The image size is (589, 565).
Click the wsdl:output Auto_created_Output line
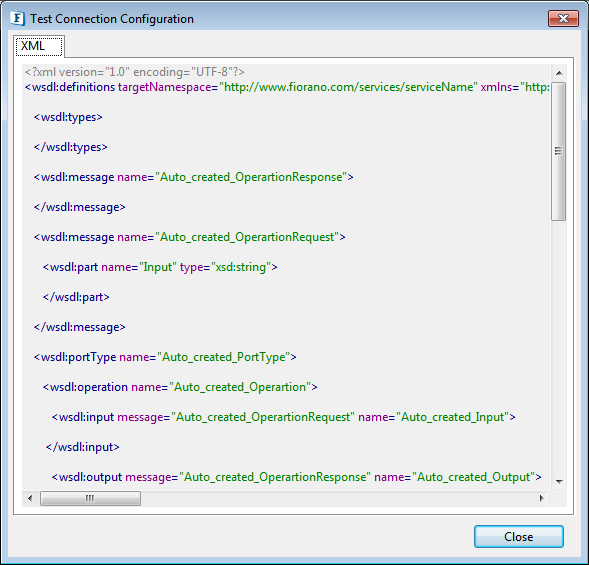click(296, 477)
